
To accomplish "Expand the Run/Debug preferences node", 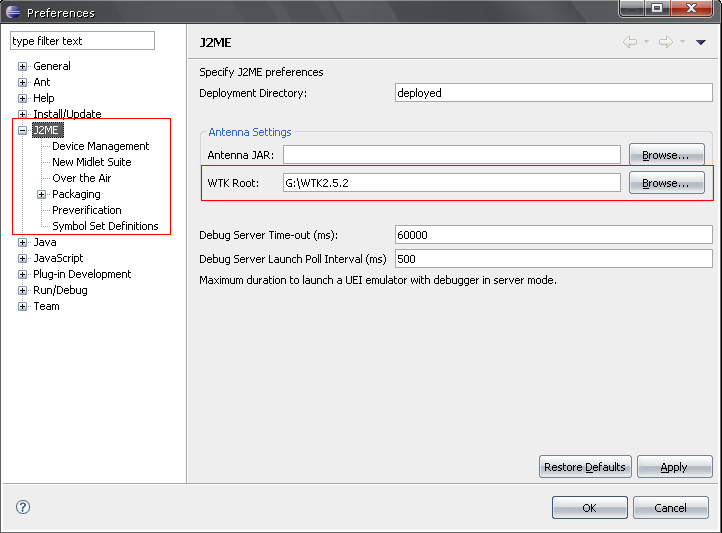I will click(22, 290).
